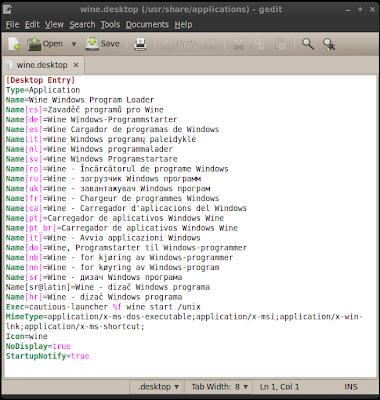Select the wine.desktop tab

click(43, 65)
